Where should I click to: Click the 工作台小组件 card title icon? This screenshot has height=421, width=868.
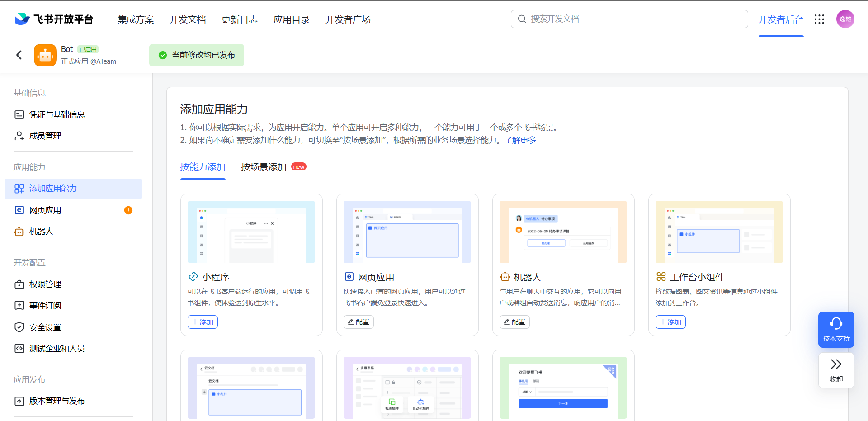661,277
